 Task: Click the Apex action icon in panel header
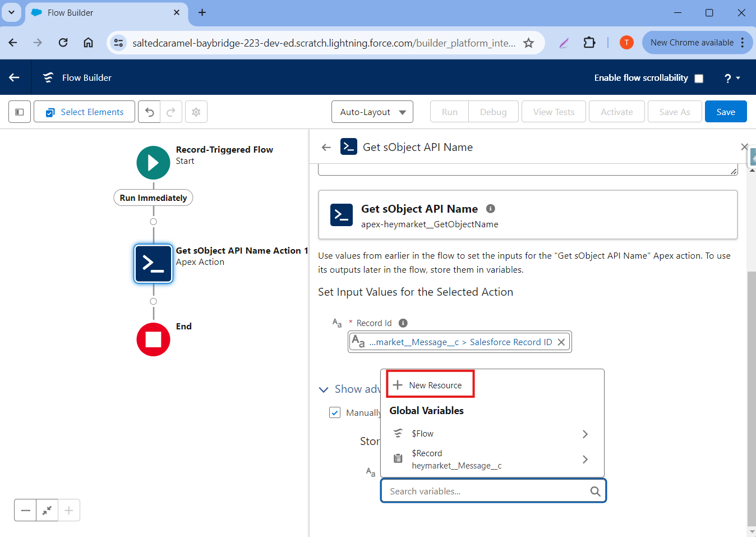pyautogui.click(x=349, y=147)
